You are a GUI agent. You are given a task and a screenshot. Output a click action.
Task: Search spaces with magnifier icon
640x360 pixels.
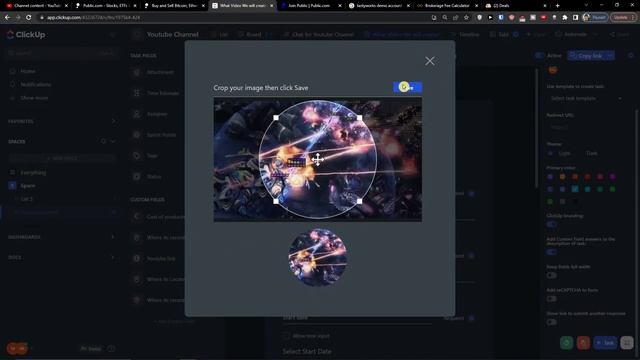tap(103, 141)
